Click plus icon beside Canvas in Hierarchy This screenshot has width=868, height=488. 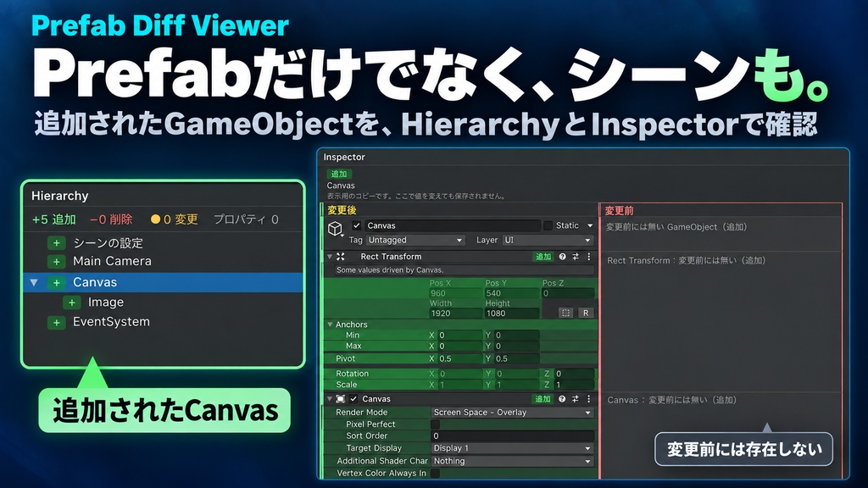[57, 282]
